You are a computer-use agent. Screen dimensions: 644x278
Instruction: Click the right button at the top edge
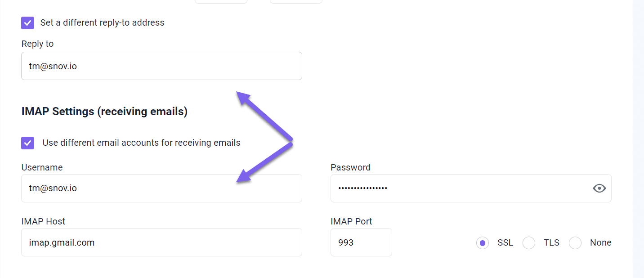coord(296,2)
